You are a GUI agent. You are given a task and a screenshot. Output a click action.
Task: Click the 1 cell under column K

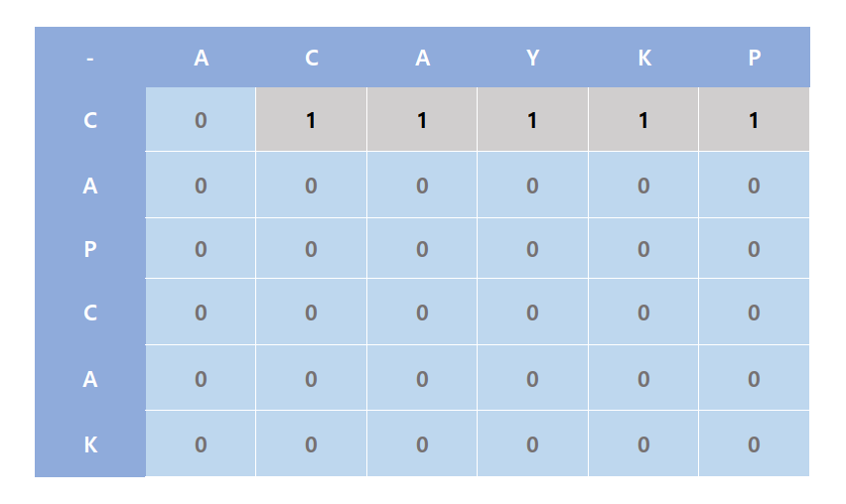pos(643,120)
